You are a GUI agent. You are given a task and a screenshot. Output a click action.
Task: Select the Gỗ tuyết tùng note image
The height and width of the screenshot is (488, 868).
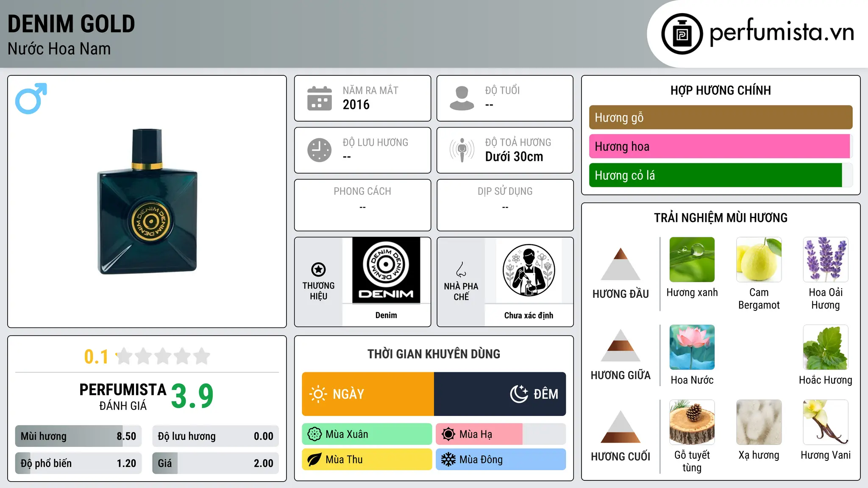pos(692,422)
